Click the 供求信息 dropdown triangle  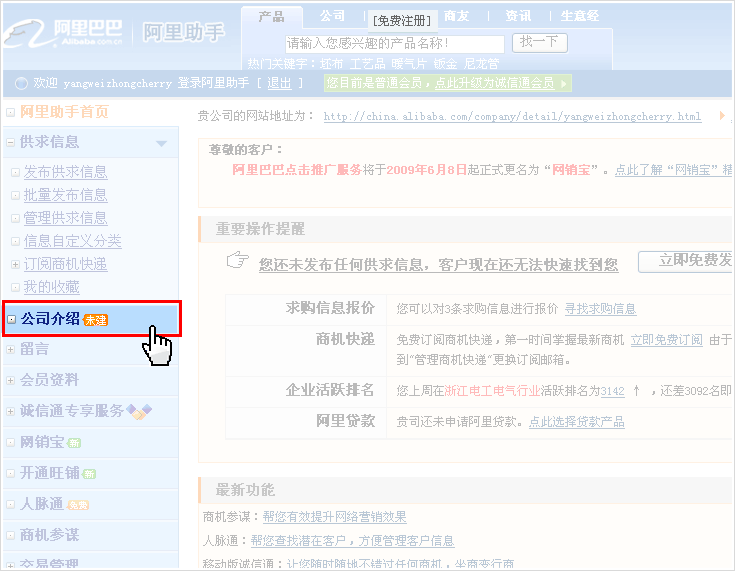point(161,143)
